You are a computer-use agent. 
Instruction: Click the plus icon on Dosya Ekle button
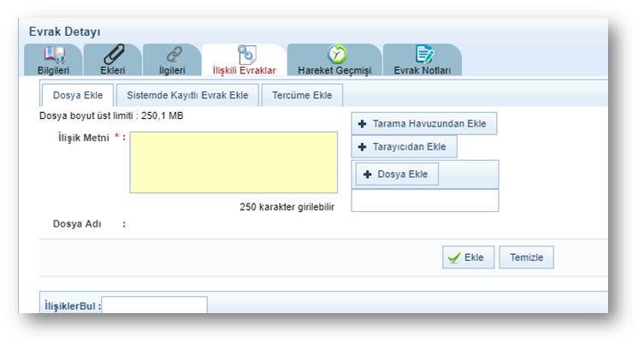(368, 174)
